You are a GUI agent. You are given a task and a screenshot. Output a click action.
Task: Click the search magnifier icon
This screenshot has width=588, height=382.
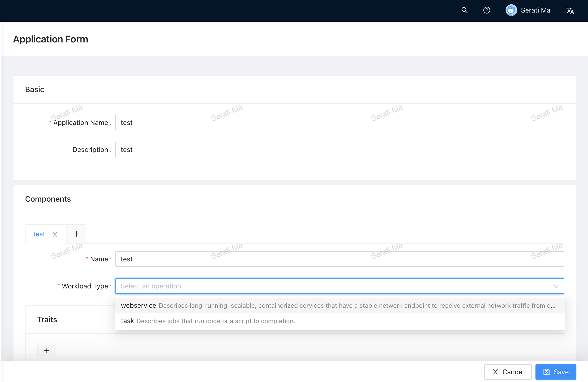point(464,10)
